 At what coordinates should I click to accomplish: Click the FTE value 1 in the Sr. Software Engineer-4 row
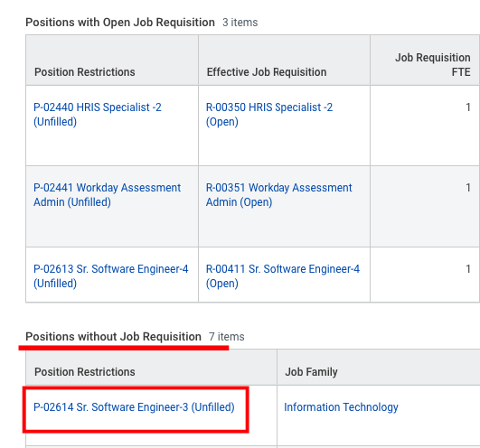(467, 269)
